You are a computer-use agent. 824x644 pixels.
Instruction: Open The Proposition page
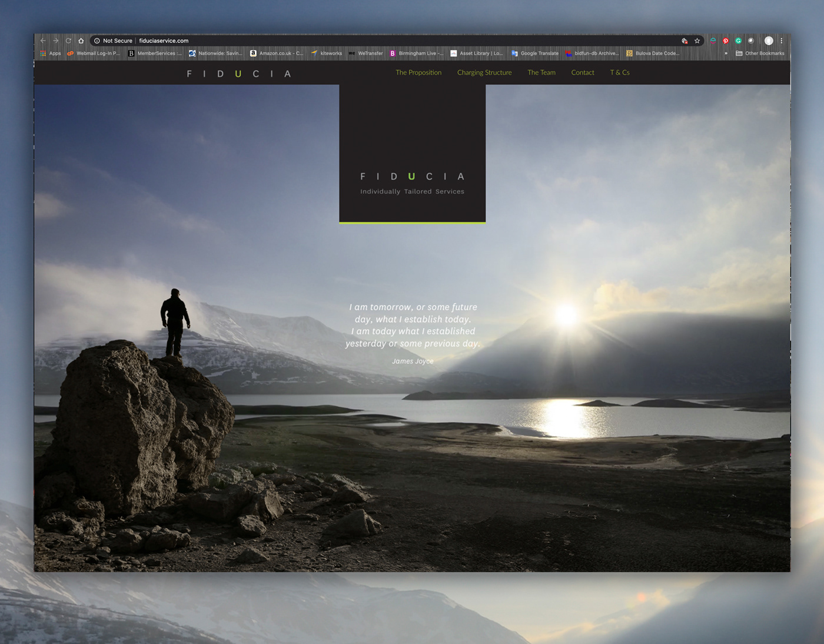point(418,72)
